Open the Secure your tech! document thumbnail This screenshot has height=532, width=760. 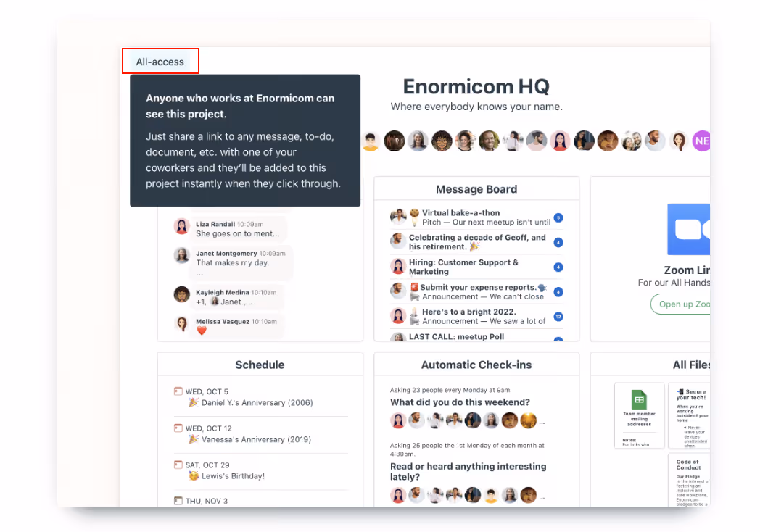689,416
